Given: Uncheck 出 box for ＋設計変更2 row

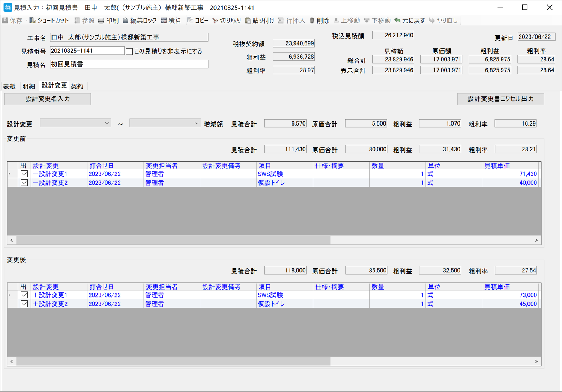Looking at the screenshot, I should point(24,304).
